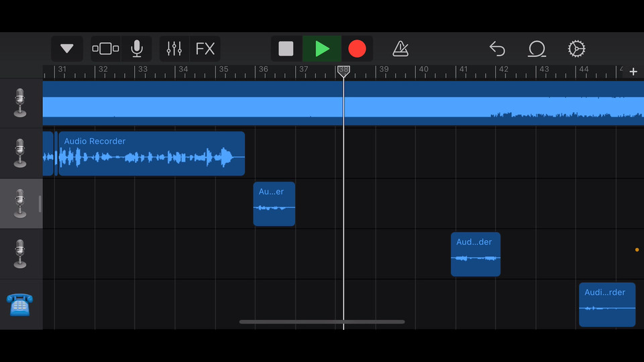
Task: Select the long Audio Recorder region
Action: coord(152,154)
